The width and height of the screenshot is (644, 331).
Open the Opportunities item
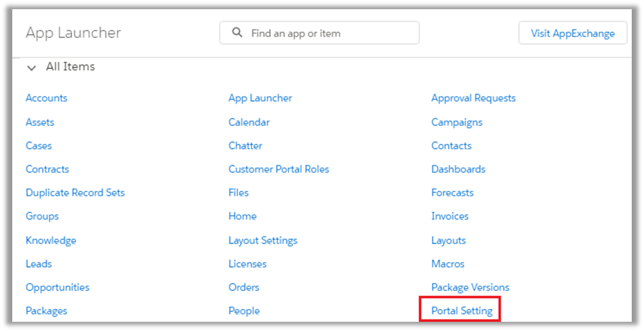tap(57, 287)
